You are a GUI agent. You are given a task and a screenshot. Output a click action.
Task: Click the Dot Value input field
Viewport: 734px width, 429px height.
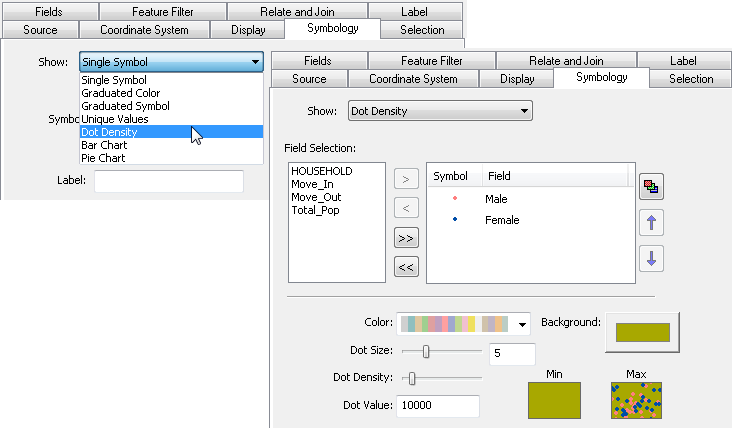[438, 406]
